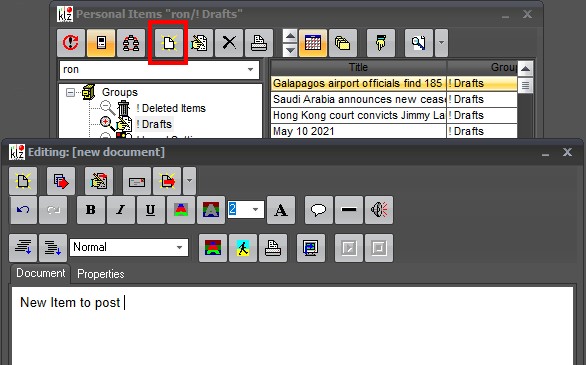Click the speech bubble comment icon
This screenshot has width=586, height=365.
[318, 210]
